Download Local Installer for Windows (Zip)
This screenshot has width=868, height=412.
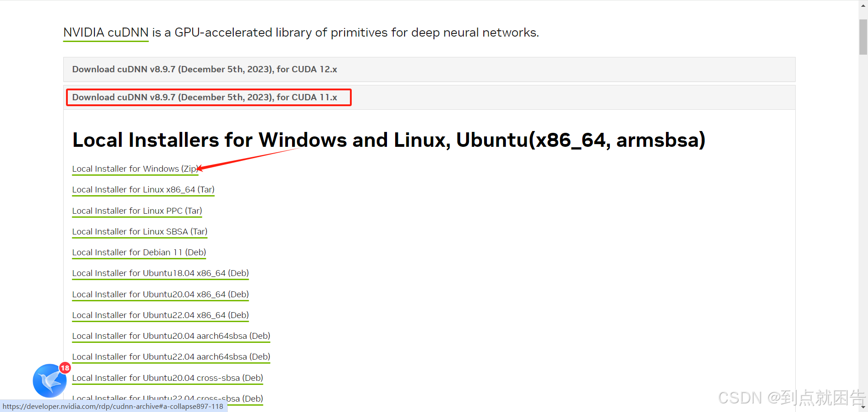[135, 169]
